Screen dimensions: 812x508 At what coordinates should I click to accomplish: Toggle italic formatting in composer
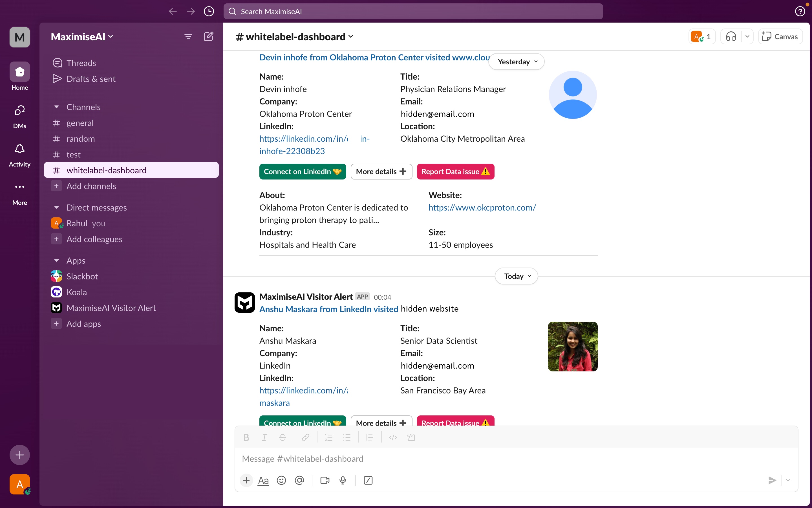point(264,437)
